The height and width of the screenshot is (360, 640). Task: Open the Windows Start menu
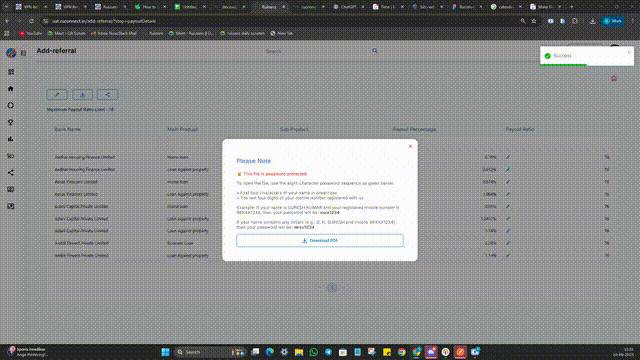click(165, 352)
